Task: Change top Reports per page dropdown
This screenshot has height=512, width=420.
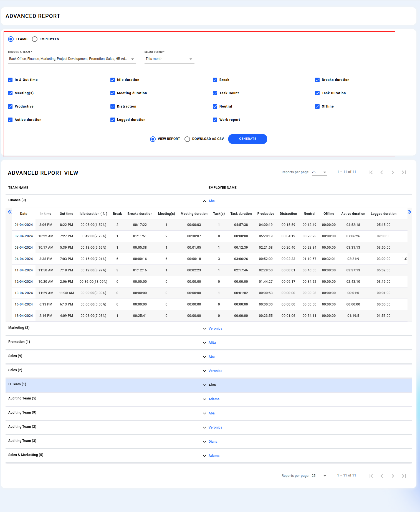Action: [x=319, y=172]
